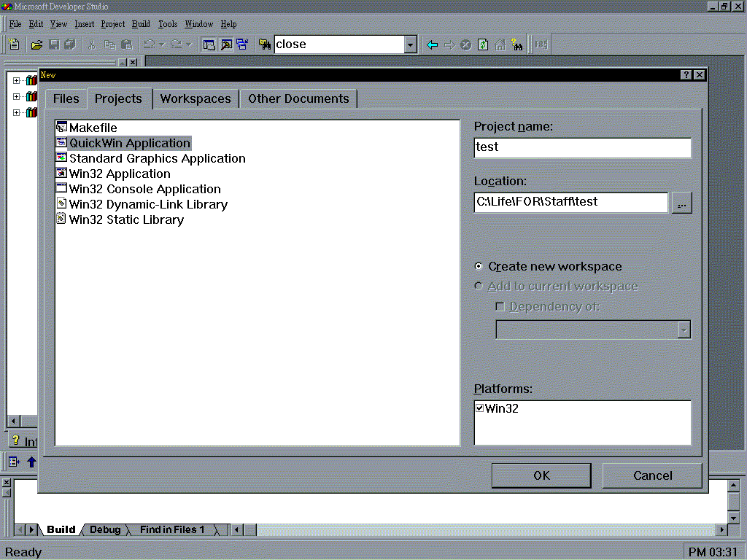The image size is (747, 560).
Task: Click the Find text box containing 'close'
Action: (340, 44)
